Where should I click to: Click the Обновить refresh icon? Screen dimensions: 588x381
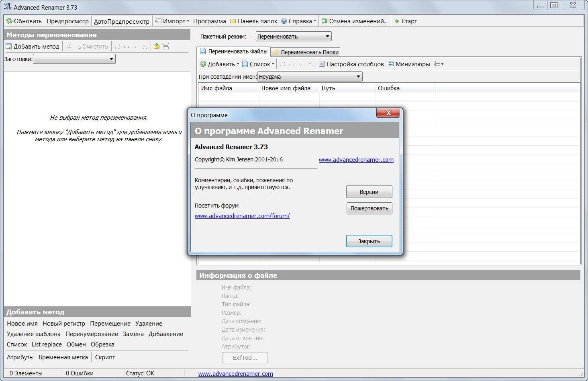click(x=9, y=21)
